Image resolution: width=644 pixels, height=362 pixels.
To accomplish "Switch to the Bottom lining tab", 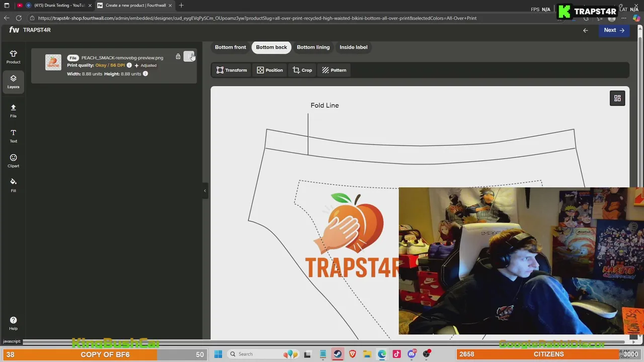I will [x=313, y=47].
